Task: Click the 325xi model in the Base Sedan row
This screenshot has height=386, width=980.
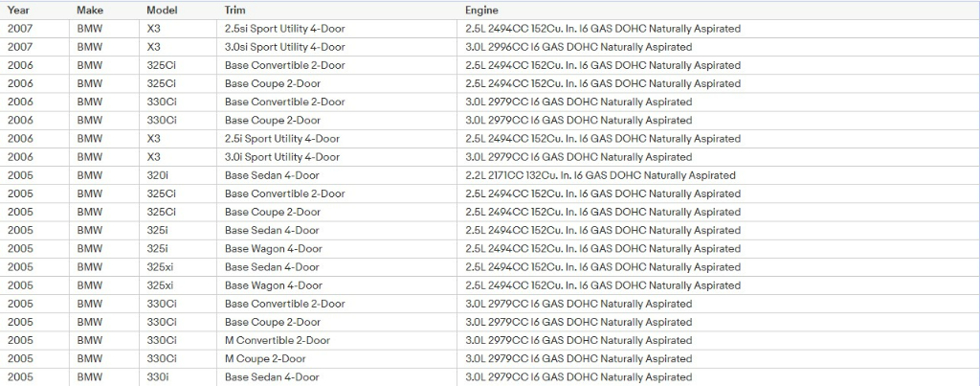Action: 160,267
